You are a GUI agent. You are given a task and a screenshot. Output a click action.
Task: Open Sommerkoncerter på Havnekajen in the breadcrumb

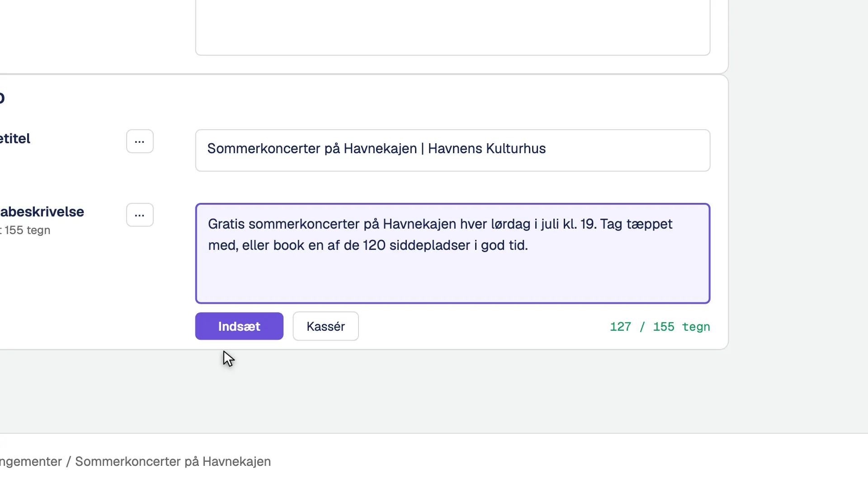click(x=173, y=461)
